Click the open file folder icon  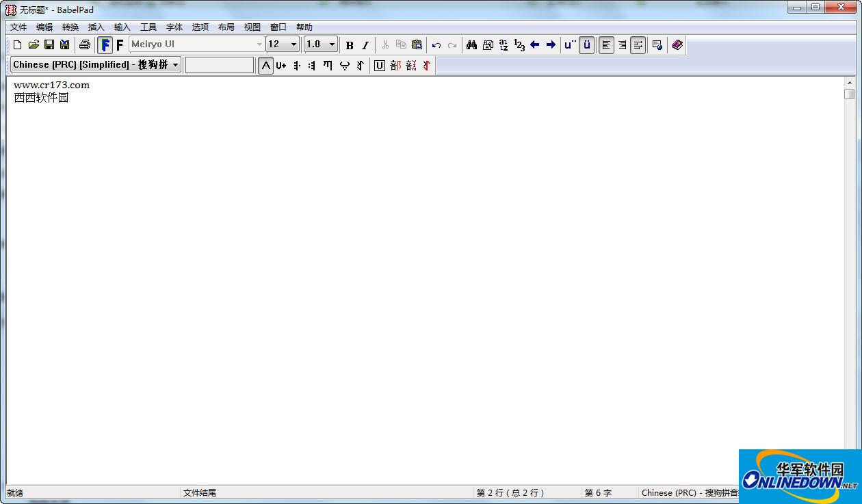tap(34, 45)
